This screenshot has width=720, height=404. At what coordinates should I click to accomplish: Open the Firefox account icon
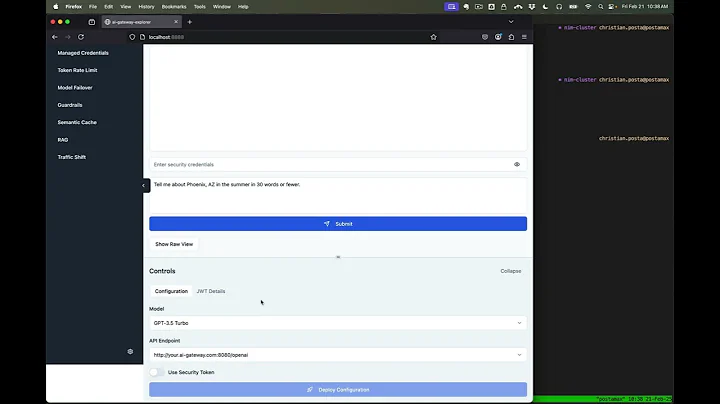click(x=498, y=37)
